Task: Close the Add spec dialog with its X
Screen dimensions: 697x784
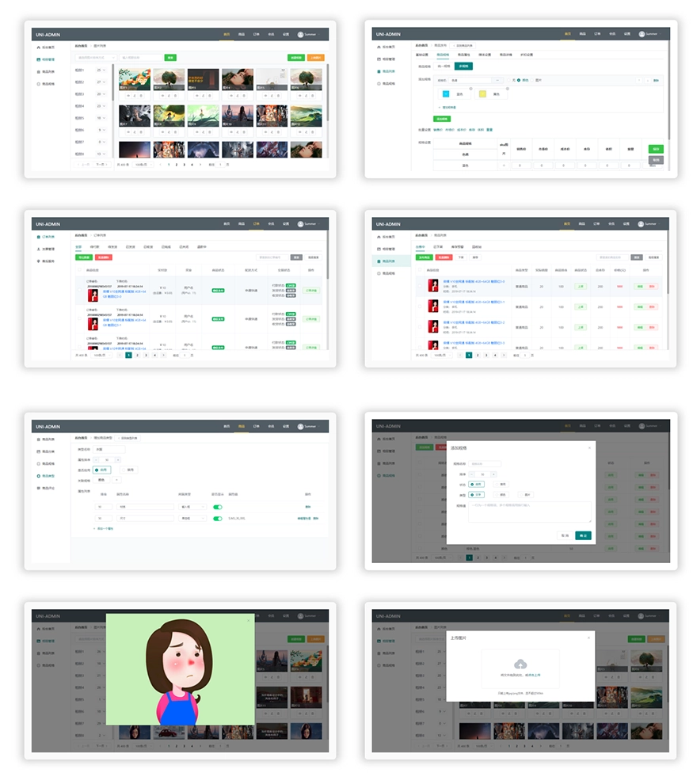Action: pyautogui.click(x=589, y=448)
